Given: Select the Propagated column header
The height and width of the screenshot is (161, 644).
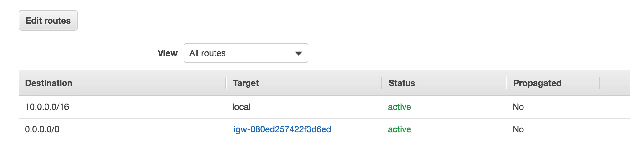Looking at the screenshot, I should coord(537,83).
